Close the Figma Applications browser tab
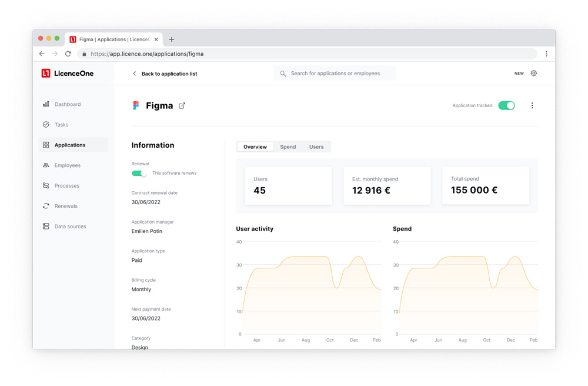This screenshot has height=386, width=588. [156, 39]
